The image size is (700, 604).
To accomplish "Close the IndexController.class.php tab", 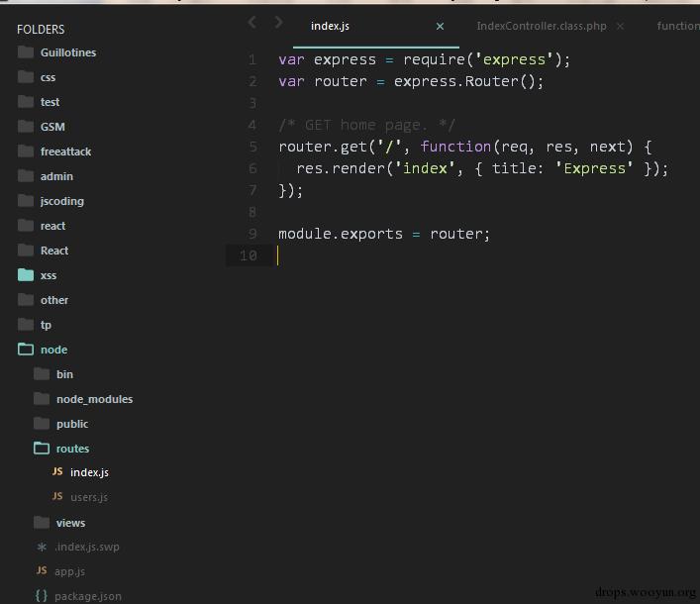I will click(620, 27).
